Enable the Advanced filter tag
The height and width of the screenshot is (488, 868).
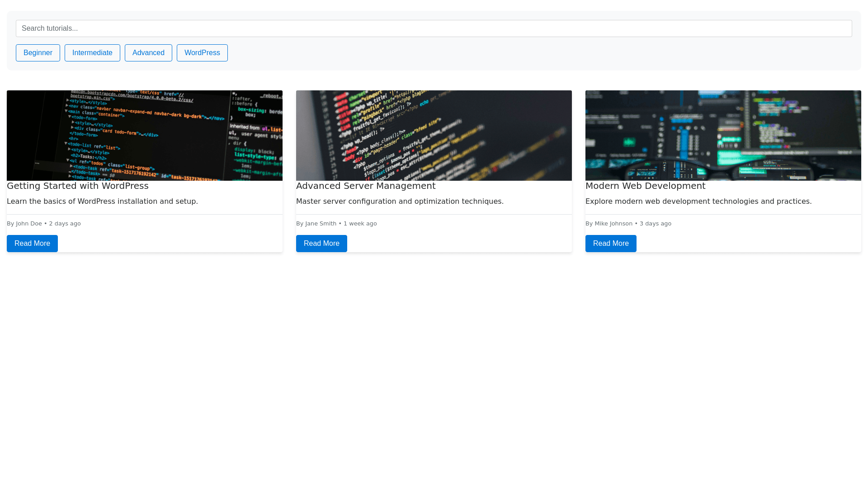[x=148, y=53]
